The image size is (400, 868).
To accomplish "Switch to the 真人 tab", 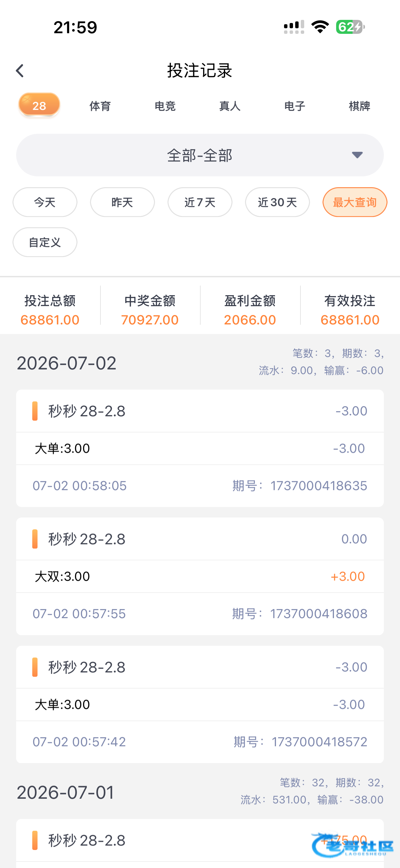I will pos(230,106).
